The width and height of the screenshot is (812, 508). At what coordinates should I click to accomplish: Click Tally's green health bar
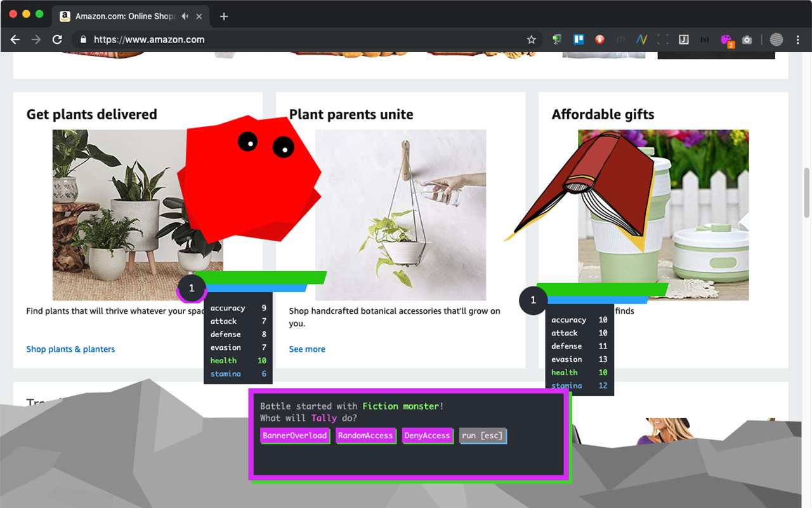coord(260,277)
